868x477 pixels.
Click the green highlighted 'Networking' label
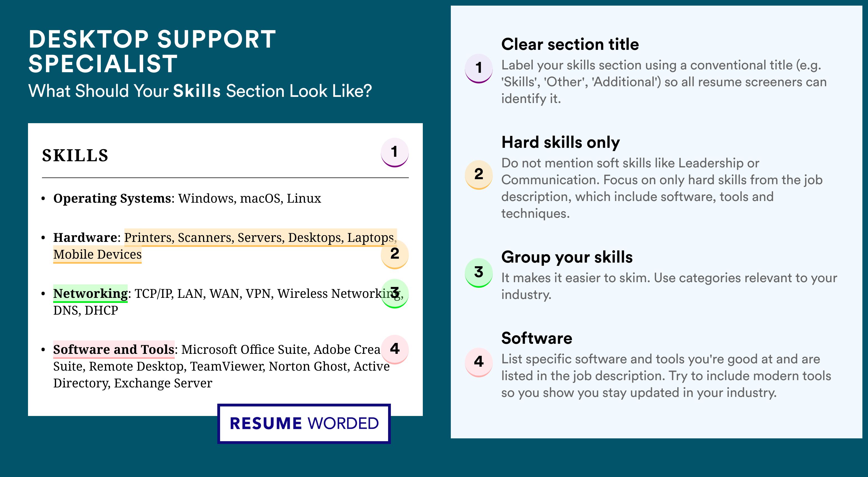pyautogui.click(x=90, y=293)
